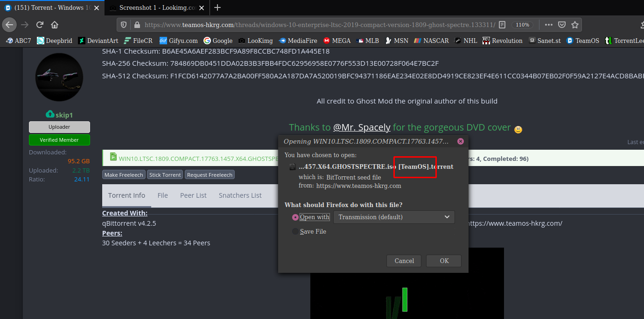Open Sanet.st bookmark

coord(545,41)
